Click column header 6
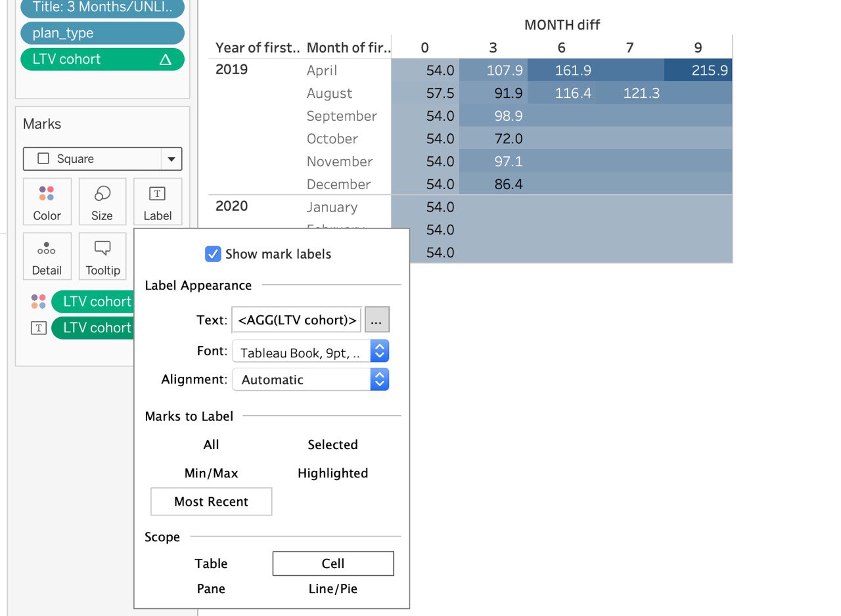 pos(561,47)
